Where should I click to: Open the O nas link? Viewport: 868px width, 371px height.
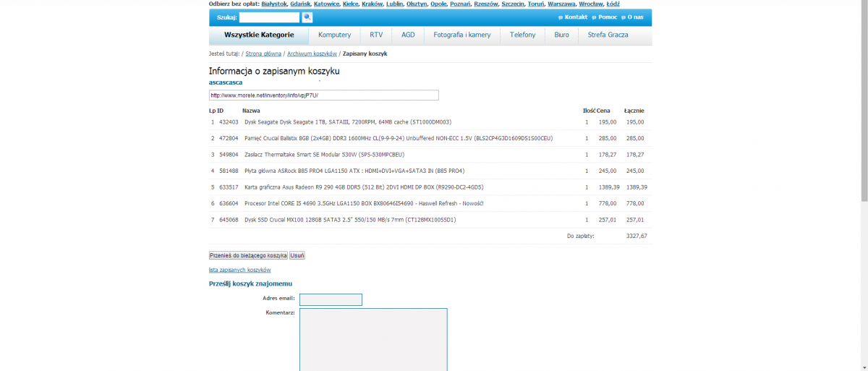pyautogui.click(x=634, y=17)
